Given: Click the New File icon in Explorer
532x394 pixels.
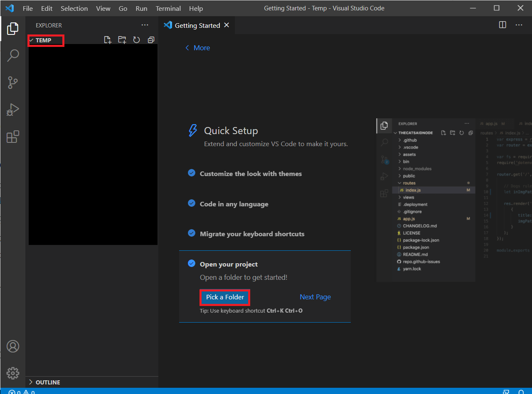Looking at the screenshot, I should pos(108,40).
